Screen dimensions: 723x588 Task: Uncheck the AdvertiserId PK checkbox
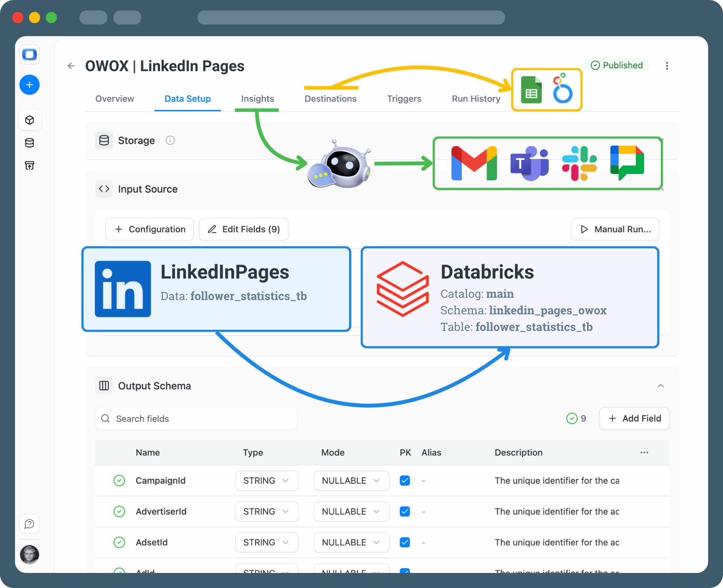click(405, 512)
